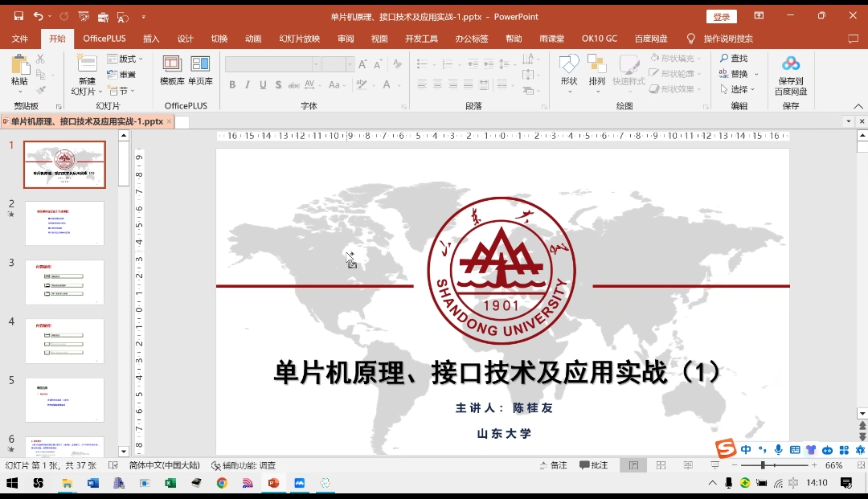Toggle Italic formatting
The image size is (868, 499).
click(x=248, y=84)
